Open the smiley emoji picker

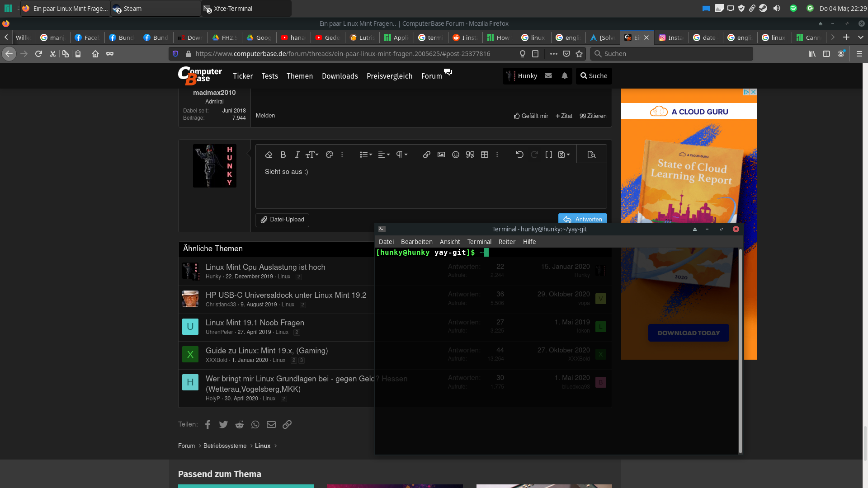456,155
